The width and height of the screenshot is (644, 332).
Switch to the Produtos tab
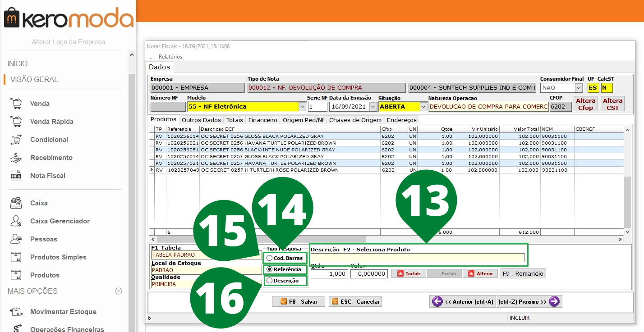pyautogui.click(x=163, y=120)
